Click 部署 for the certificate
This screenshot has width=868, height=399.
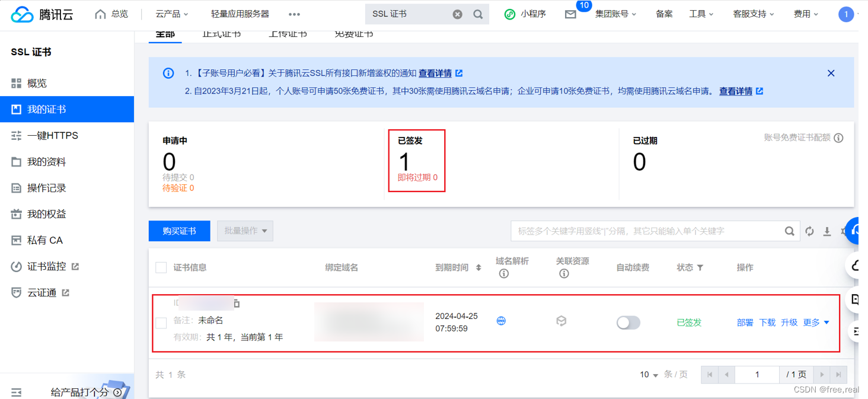click(745, 323)
